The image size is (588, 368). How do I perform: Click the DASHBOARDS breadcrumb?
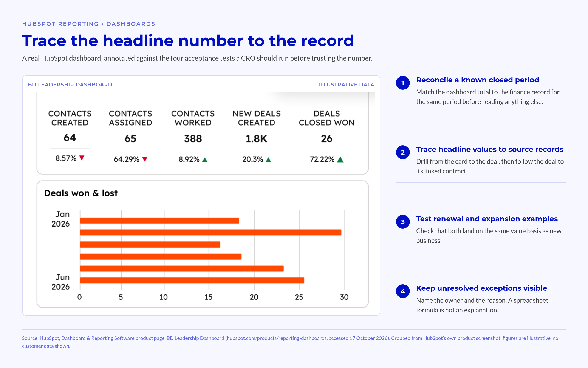[131, 24]
